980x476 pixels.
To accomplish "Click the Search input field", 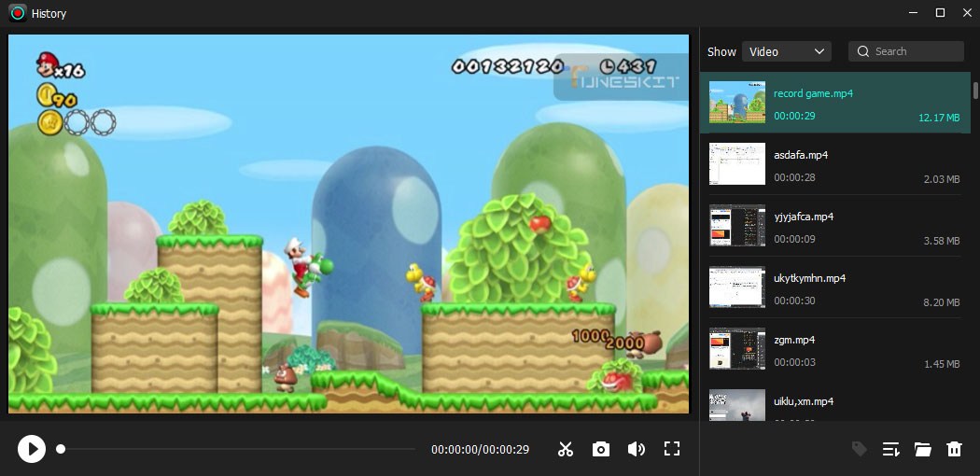I will pos(905,51).
